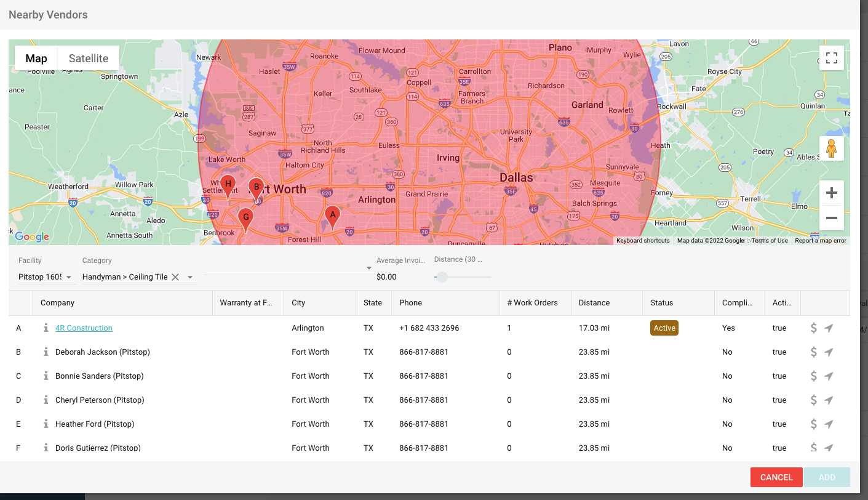The image size is (868, 500).
Task: Select row B Deborah Jackson (Pitstop)
Action: pos(429,352)
